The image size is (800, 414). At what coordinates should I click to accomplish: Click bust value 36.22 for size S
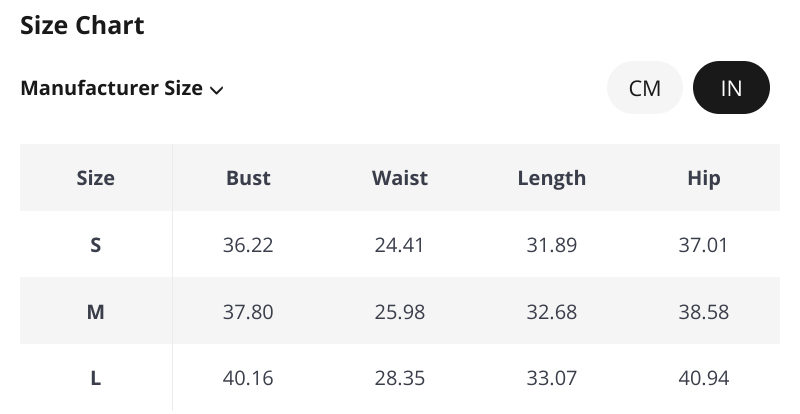(248, 245)
